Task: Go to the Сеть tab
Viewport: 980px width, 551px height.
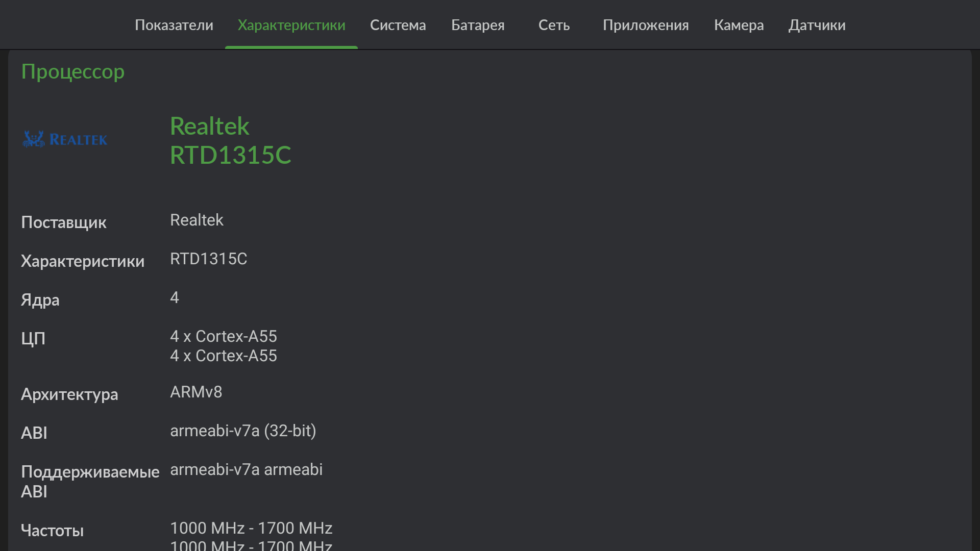Action: coord(554,25)
